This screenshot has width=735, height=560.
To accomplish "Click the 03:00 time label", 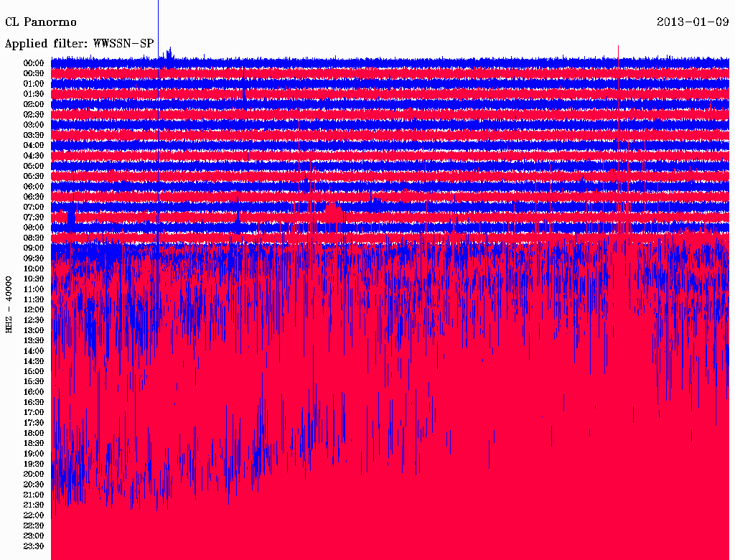I will point(34,125).
